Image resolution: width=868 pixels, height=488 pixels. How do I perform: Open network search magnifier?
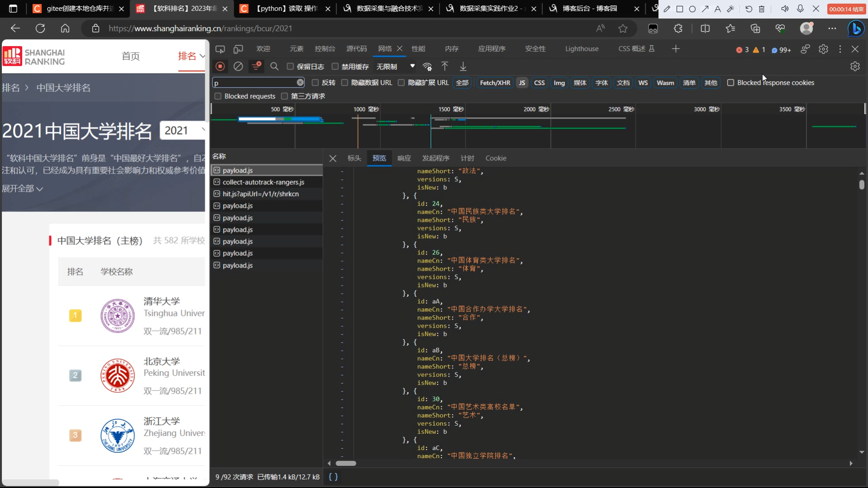274,66
